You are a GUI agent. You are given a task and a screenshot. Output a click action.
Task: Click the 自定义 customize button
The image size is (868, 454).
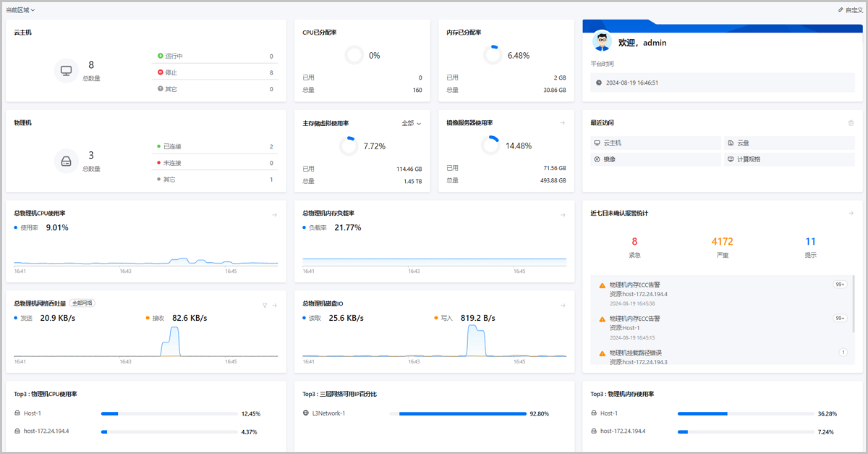(x=848, y=9)
